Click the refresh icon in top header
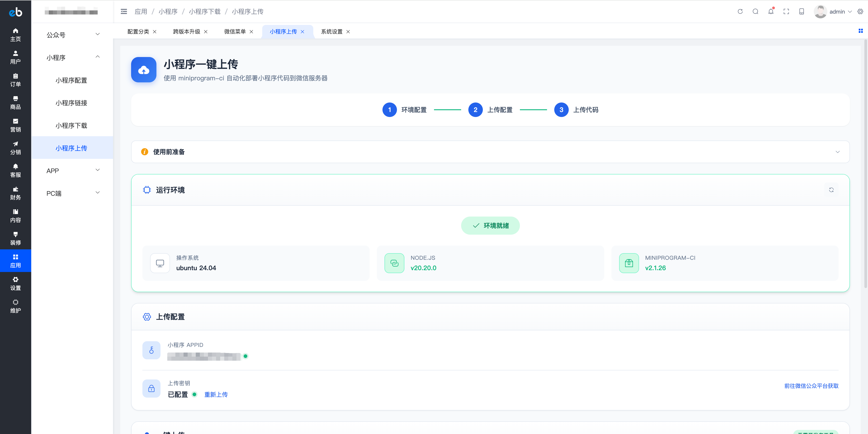 point(740,12)
